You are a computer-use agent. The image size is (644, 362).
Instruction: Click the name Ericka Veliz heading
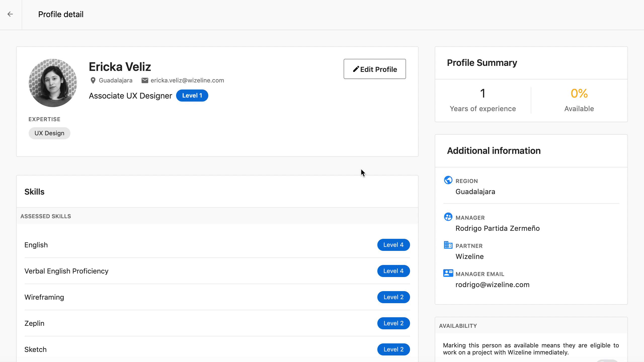point(120,67)
